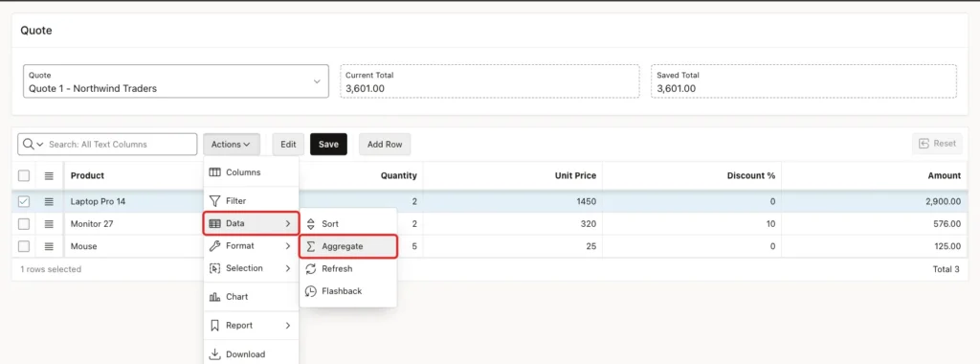
Task: Choose Filter from Actions menu
Action: 252,201
